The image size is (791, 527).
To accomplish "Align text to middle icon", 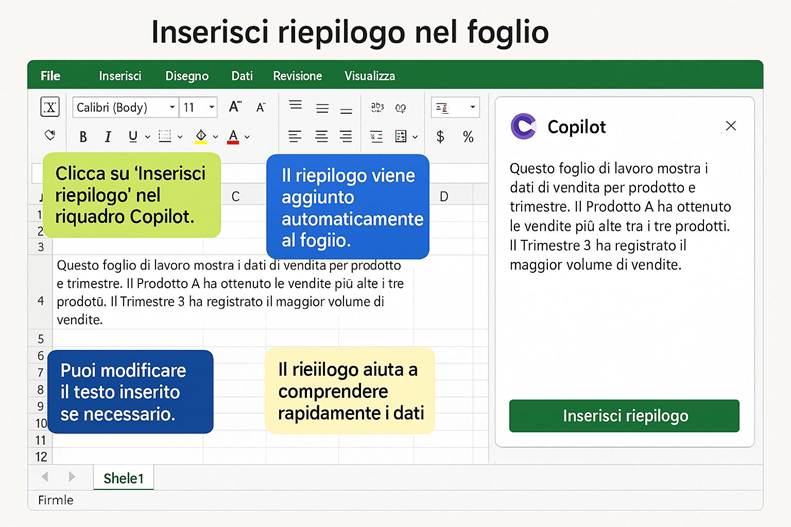I will coord(322,108).
